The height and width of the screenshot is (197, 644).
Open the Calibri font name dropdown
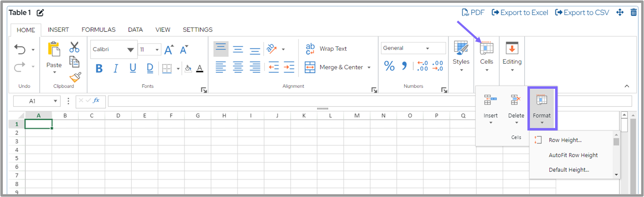[x=131, y=50]
